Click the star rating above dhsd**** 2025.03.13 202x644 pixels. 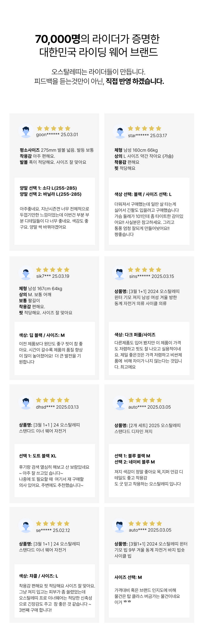[x=53, y=400]
